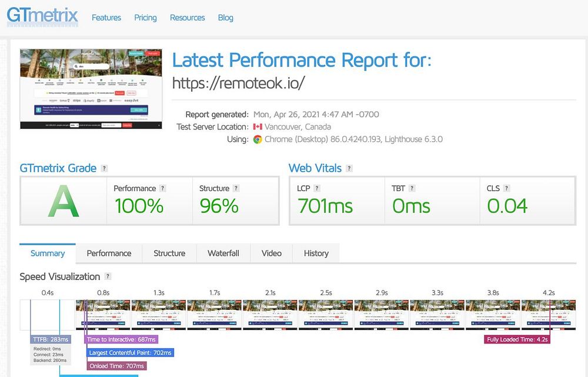Click the Onload Time: 707ms marker
Screen dimensions: 588x377
pos(116,366)
